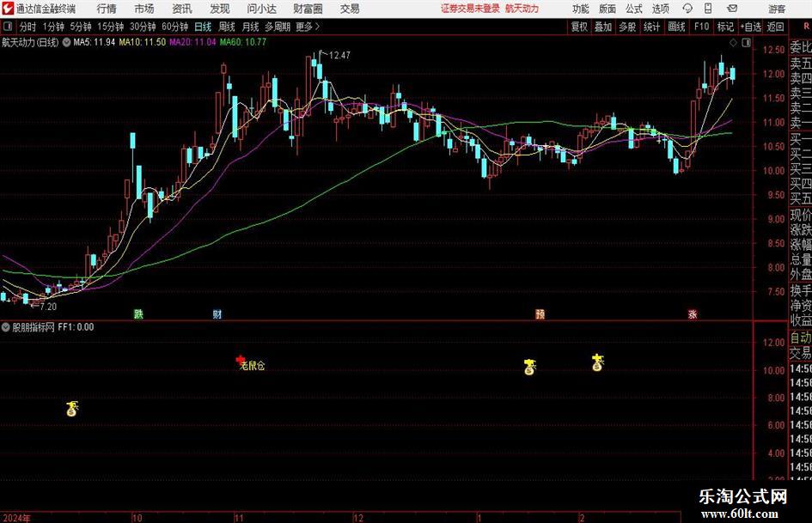Click the F10 company info button
The width and height of the screenshot is (812, 523).
point(701,27)
